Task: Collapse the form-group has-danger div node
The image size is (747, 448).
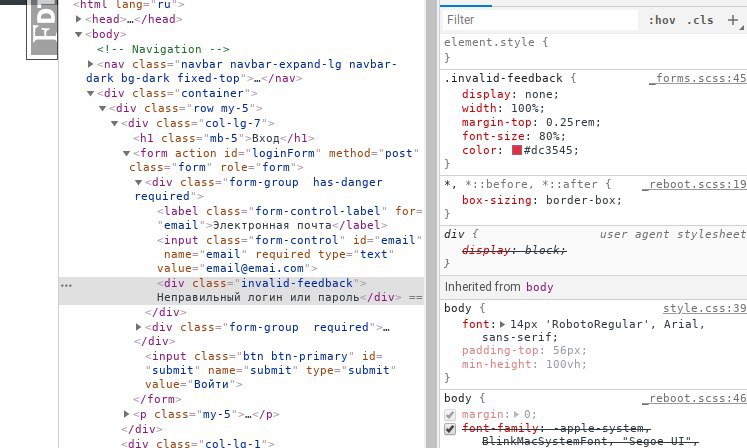Action: (138, 183)
